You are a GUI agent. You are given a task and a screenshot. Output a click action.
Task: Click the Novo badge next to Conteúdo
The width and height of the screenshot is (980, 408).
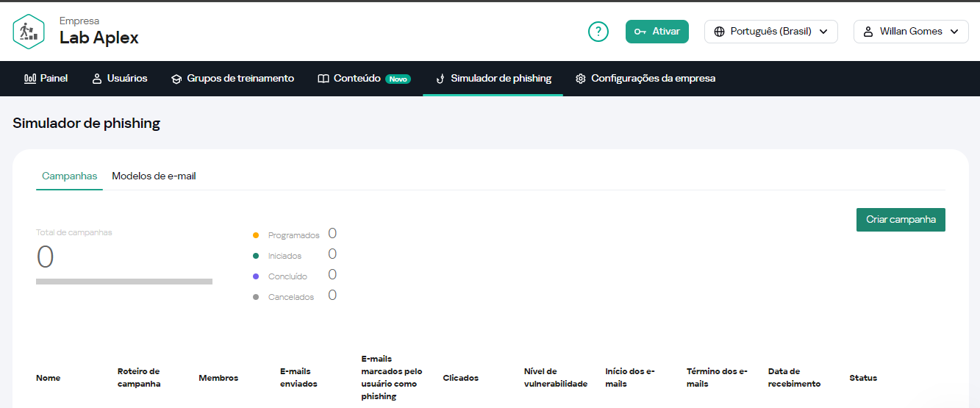coord(398,79)
